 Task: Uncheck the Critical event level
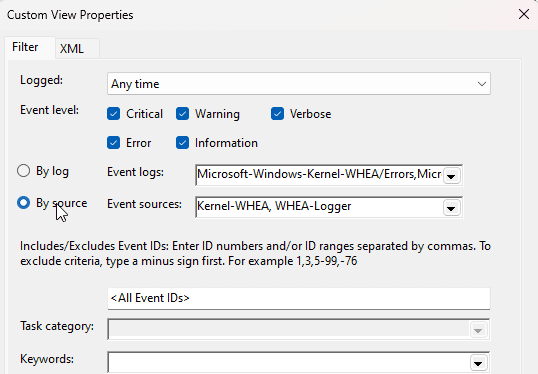tap(114, 114)
